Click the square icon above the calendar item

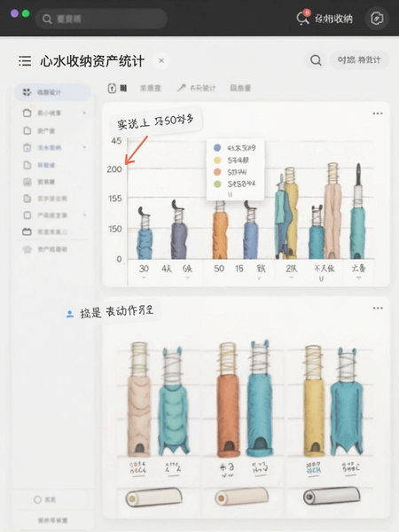pos(27,215)
